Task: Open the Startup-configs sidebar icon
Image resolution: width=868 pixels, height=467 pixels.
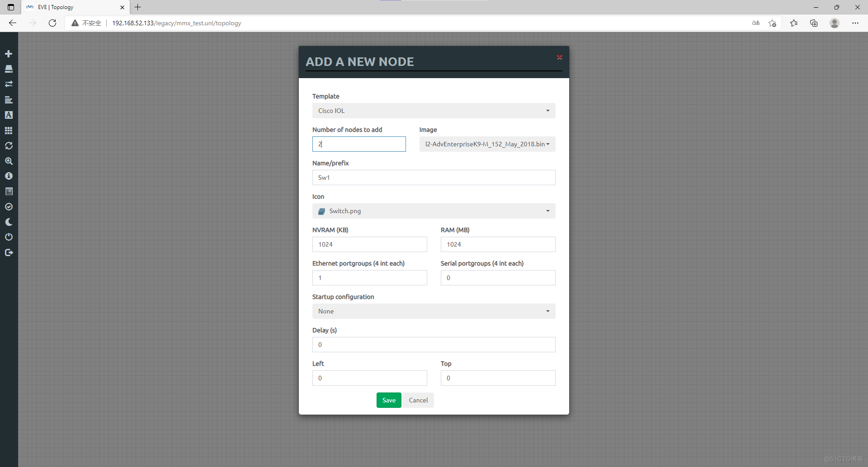Action: [9, 100]
